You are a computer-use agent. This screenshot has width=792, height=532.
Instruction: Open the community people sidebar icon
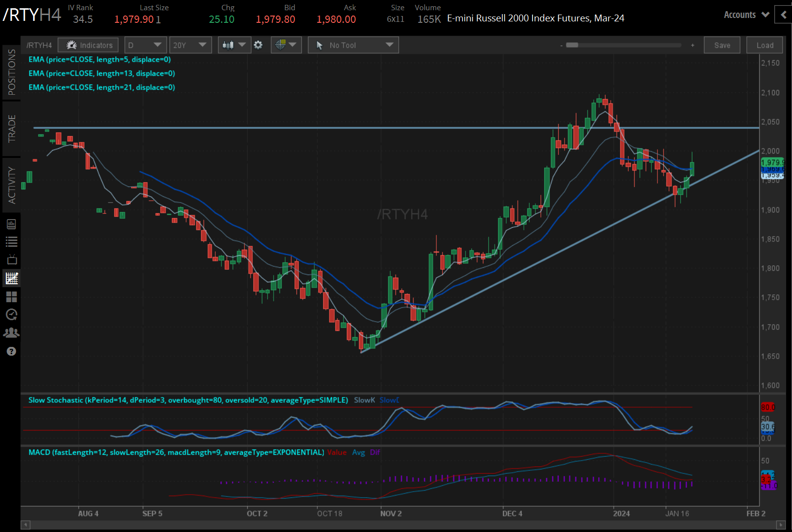coord(12,333)
